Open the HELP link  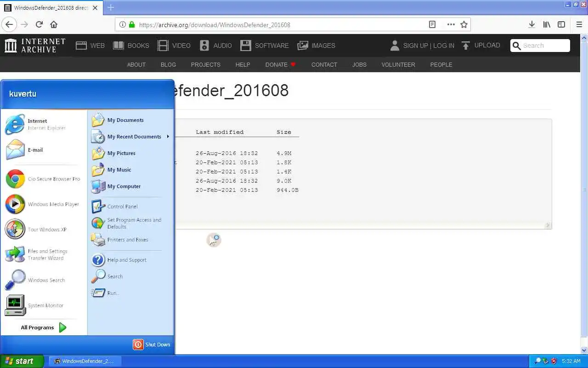coord(243,64)
